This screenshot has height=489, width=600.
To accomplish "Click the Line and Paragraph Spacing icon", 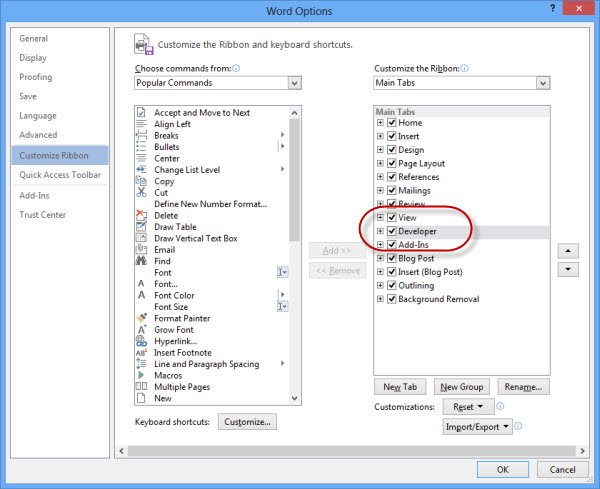I will tap(141, 364).
